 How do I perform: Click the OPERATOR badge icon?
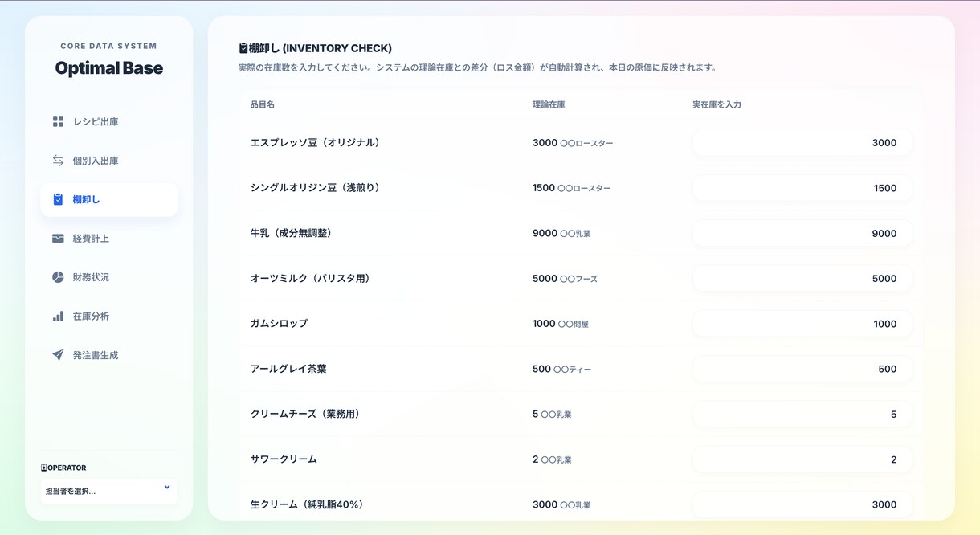pos(43,468)
